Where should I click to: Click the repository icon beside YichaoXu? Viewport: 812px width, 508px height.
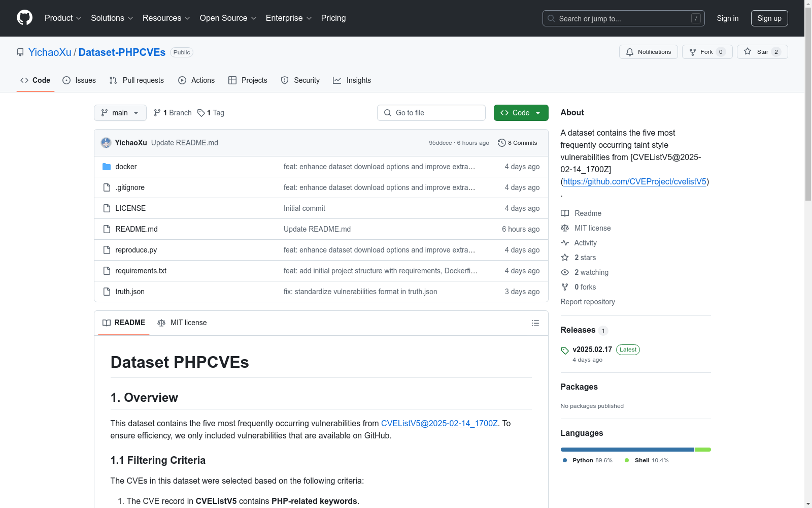tap(20, 52)
